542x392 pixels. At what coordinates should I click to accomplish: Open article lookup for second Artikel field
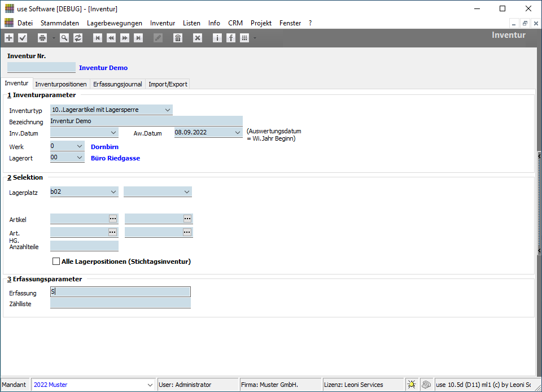[x=187, y=219]
